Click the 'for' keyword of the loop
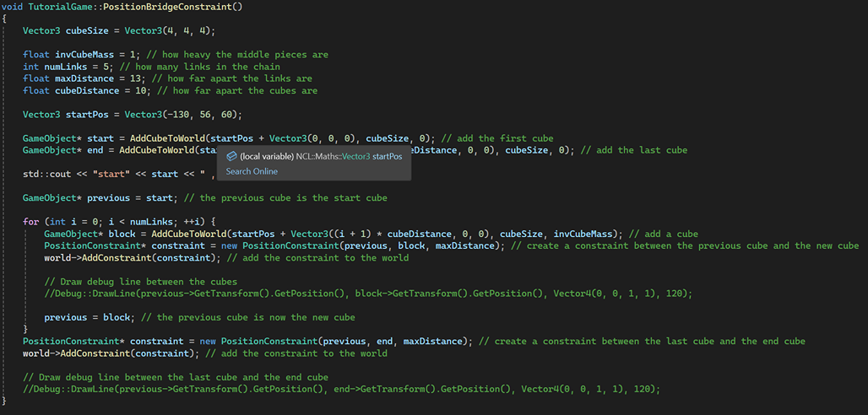 (30, 221)
